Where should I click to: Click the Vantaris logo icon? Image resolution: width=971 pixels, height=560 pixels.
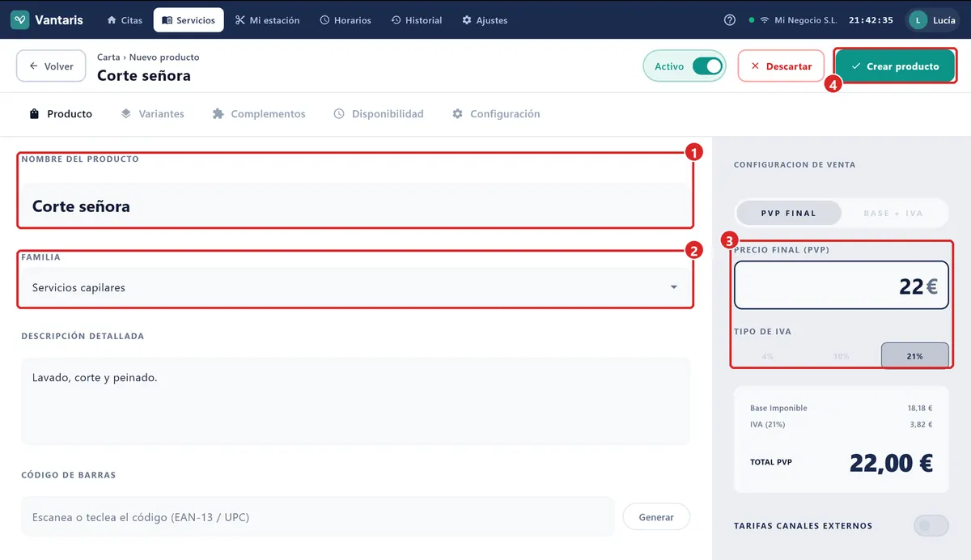coord(20,20)
